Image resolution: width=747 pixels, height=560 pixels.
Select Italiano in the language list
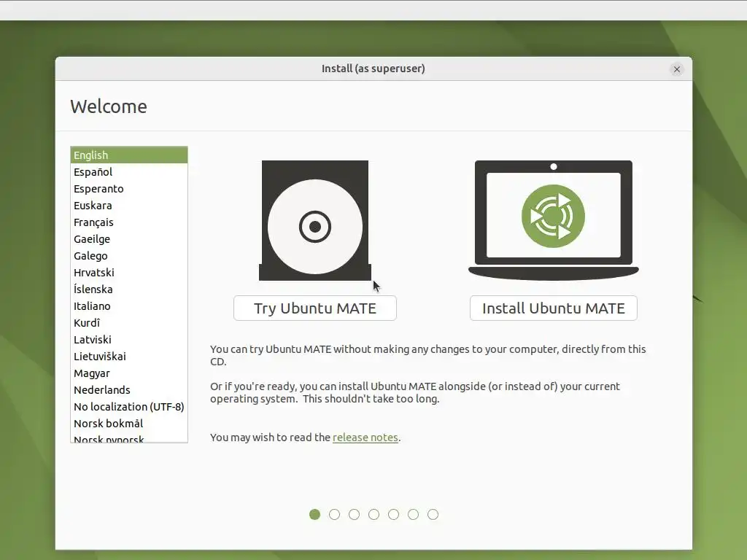click(129, 306)
